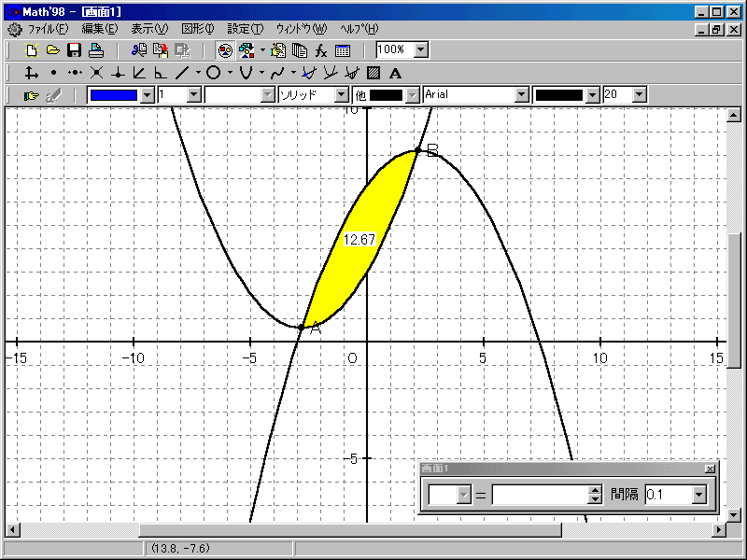Toggle the color wheel toolbar button
Viewport: 747px width, 560px height.
point(225,50)
